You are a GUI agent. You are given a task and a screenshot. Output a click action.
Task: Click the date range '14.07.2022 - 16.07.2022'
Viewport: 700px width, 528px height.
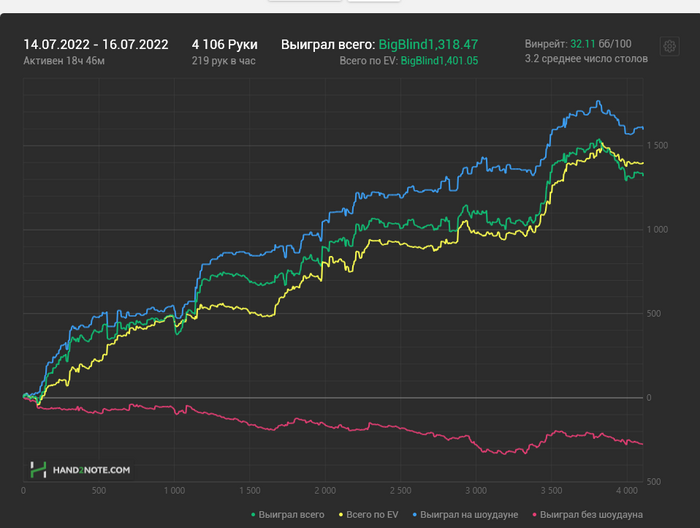(x=96, y=45)
